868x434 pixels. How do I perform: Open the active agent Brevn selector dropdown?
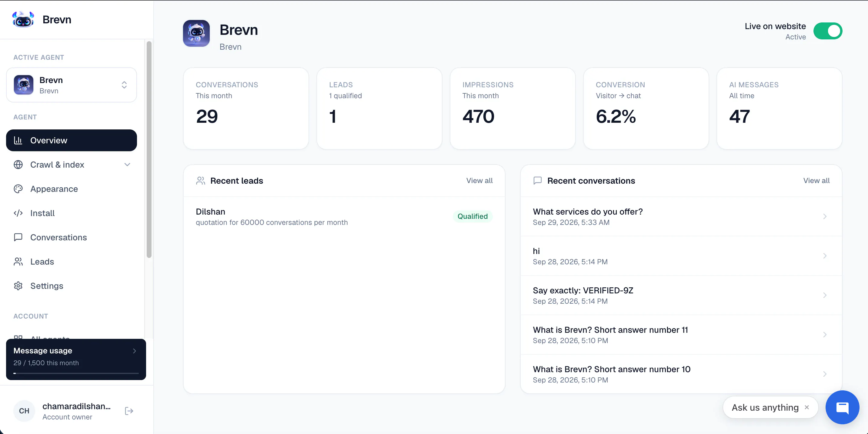click(72, 85)
